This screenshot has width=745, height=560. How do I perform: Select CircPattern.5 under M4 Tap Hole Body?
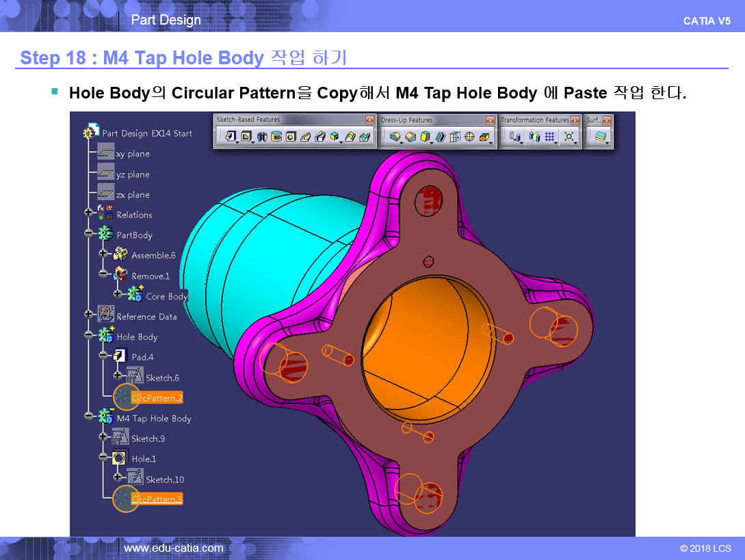point(157,499)
